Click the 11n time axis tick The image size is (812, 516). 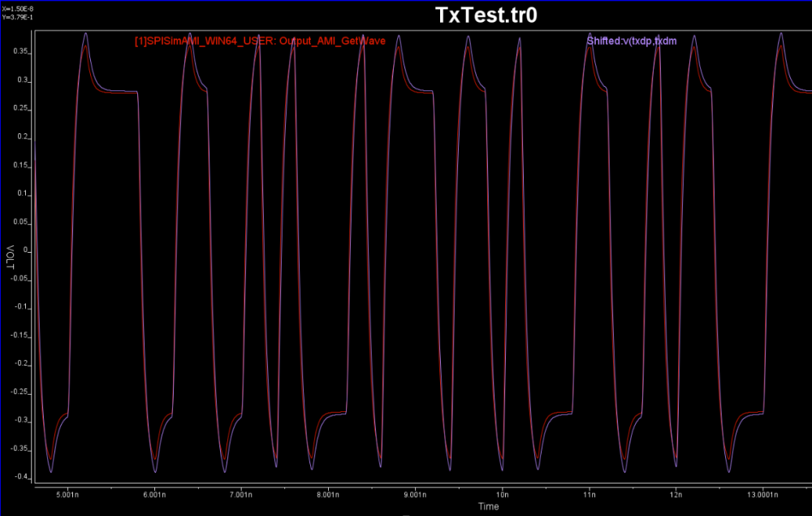click(x=590, y=493)
